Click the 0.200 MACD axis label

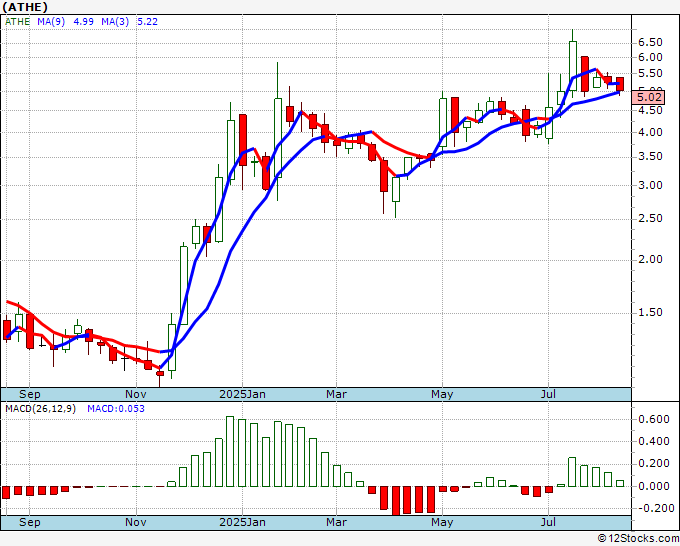click(654, 464)
